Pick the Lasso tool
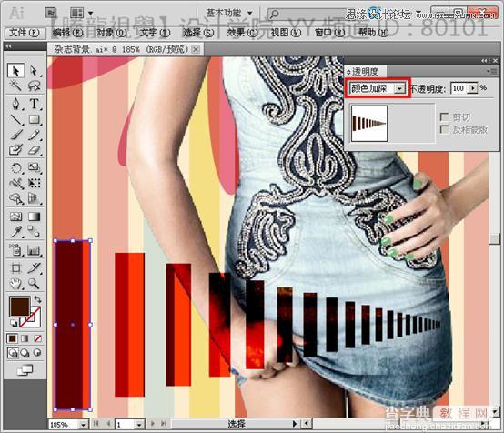The image size is (504, 433). coord(34,86)
